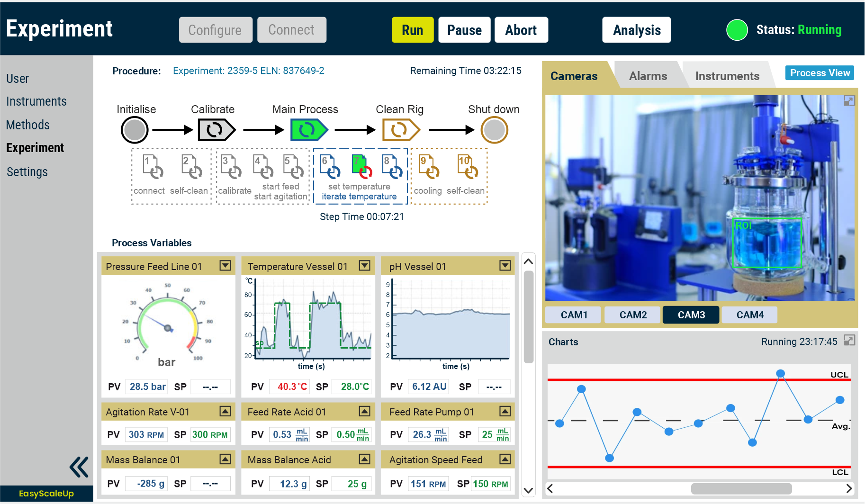This screenshot has width=865, height=504.
Task: Click the Process View button
Action: [x=820, y=73]
